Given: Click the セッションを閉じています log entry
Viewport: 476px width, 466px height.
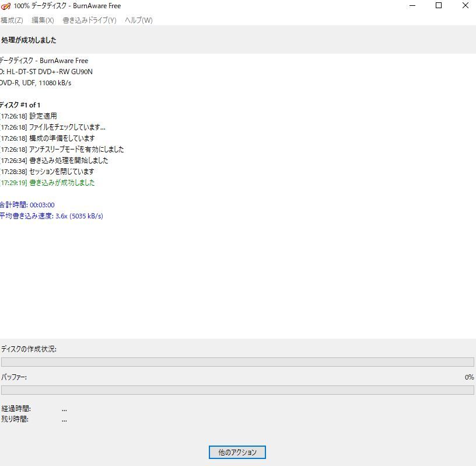Looking at the screenshot, I should click(x=47, y=172).
